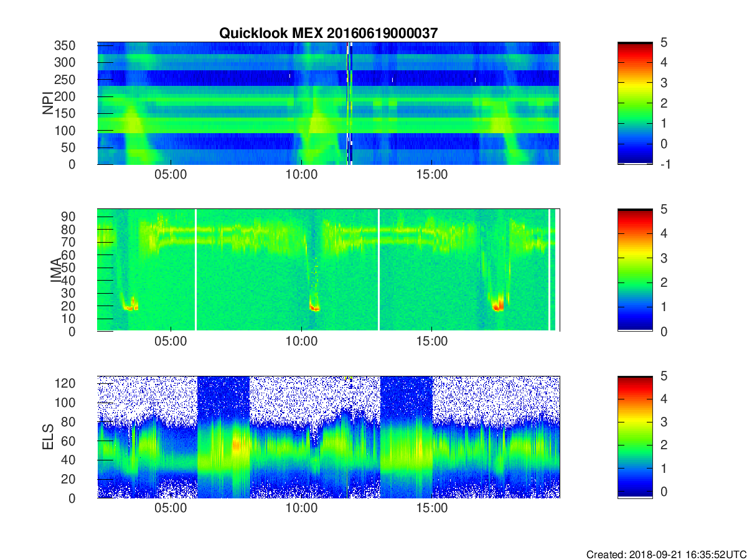The height and width of the screenshot is (560, 747).
Task: Click the 15:00 tick label under IMA plot
Action: point(432,341)
